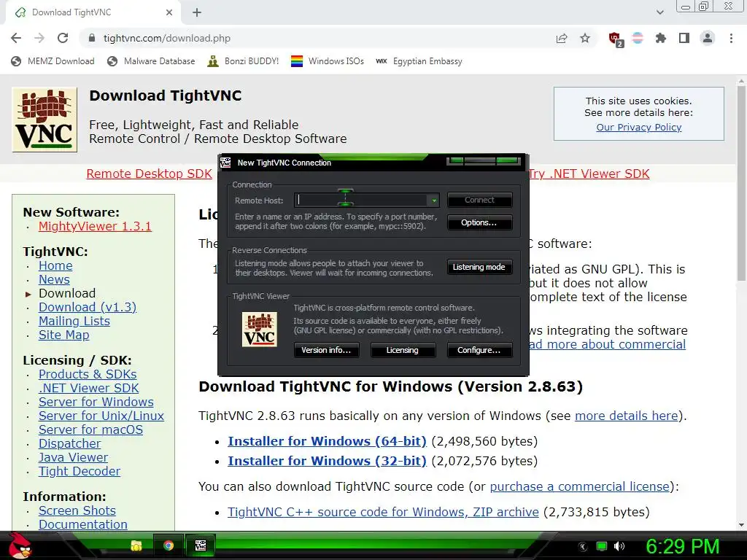Image resolution: width=747 pixels, height=560 pixels.
Task: Open Server for Windows link
Action: point(96,402)
